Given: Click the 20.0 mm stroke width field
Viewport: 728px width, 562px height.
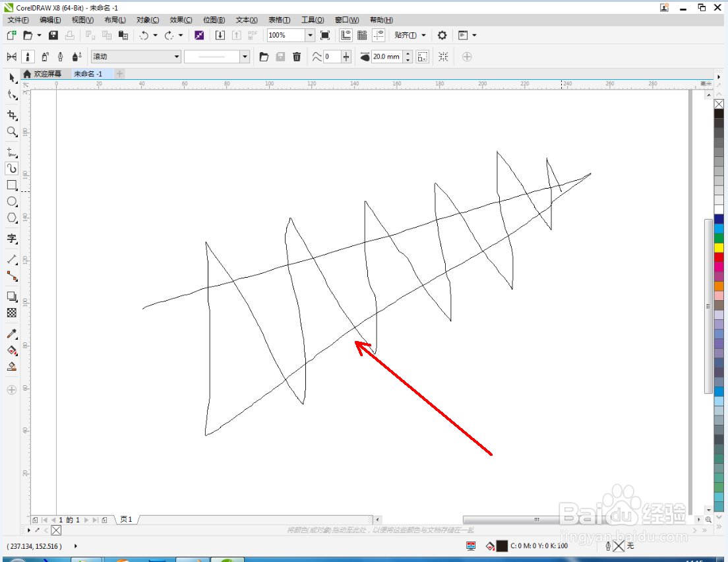Looking at the screenshot, I should (387, 57).
